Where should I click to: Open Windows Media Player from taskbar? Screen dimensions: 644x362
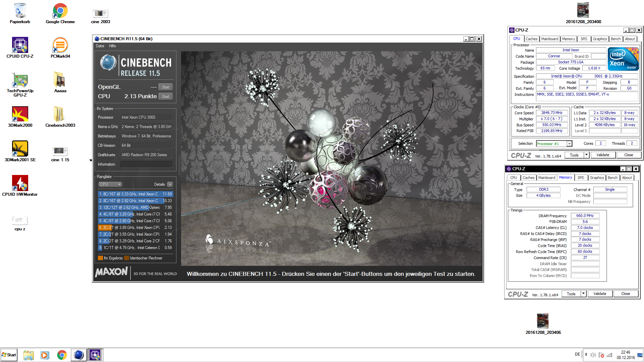pyautogui.click(x=45, y=355)
